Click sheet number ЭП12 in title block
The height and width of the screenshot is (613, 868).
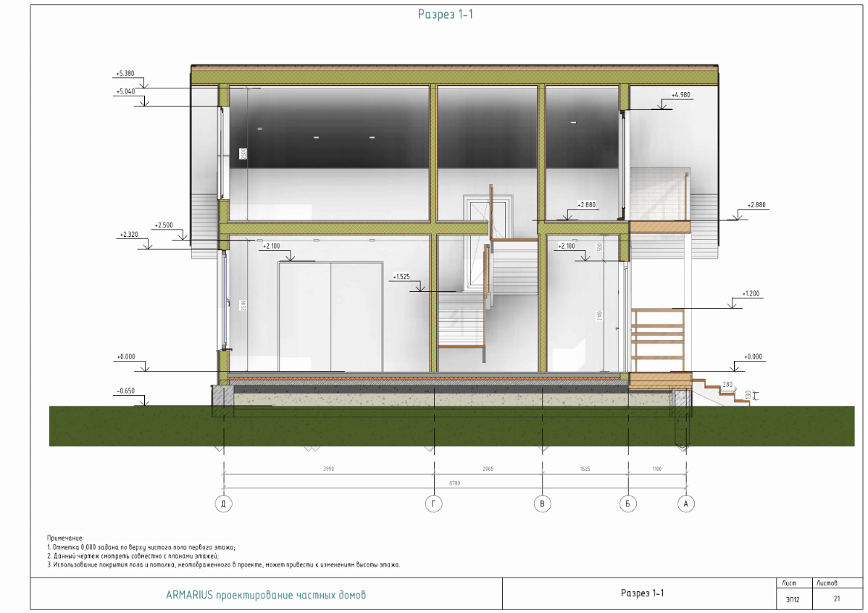(x=793, y=599)
